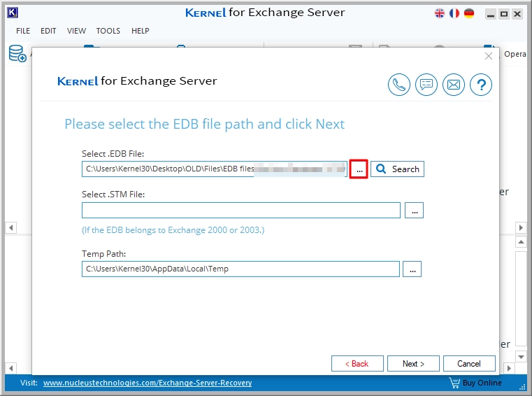Click the Select .STM File input field

click(x=241, y=210)
